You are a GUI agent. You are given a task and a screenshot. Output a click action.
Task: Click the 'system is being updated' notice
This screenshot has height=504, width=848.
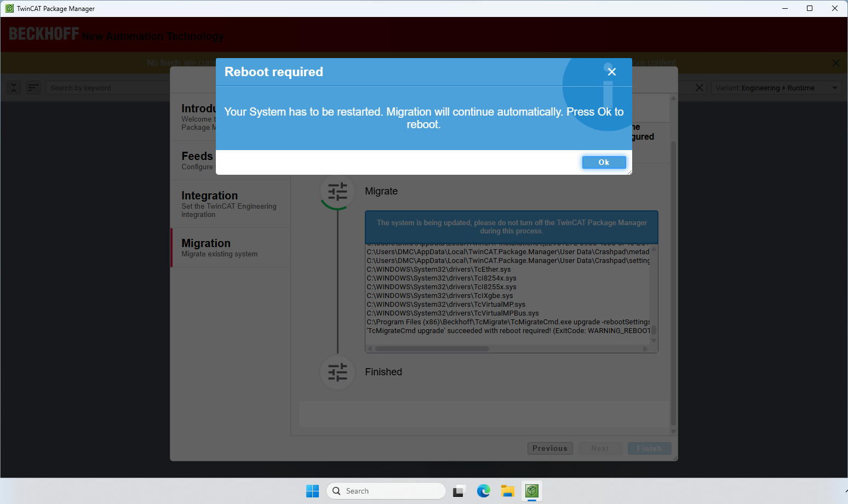click(x=512, y=227)
